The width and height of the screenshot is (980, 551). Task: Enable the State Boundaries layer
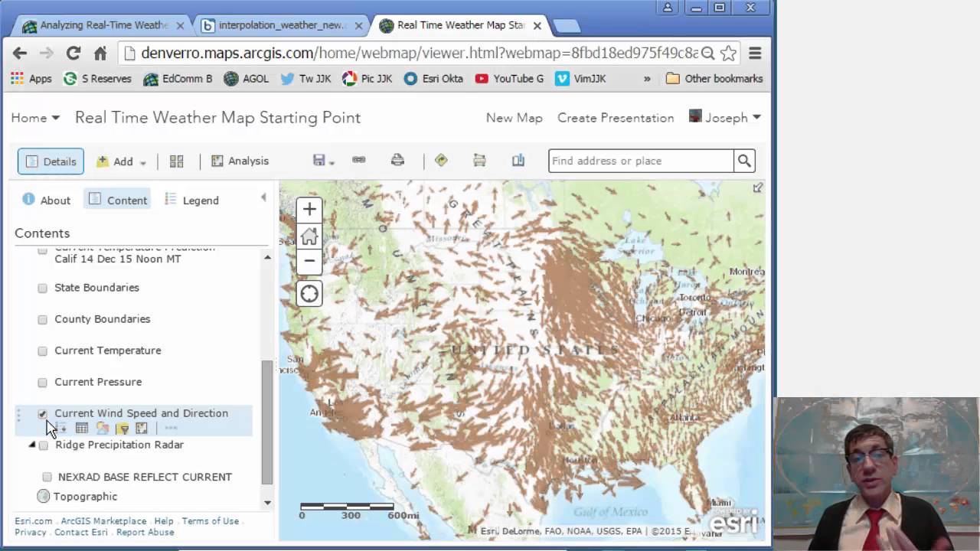tap(43, 288)
